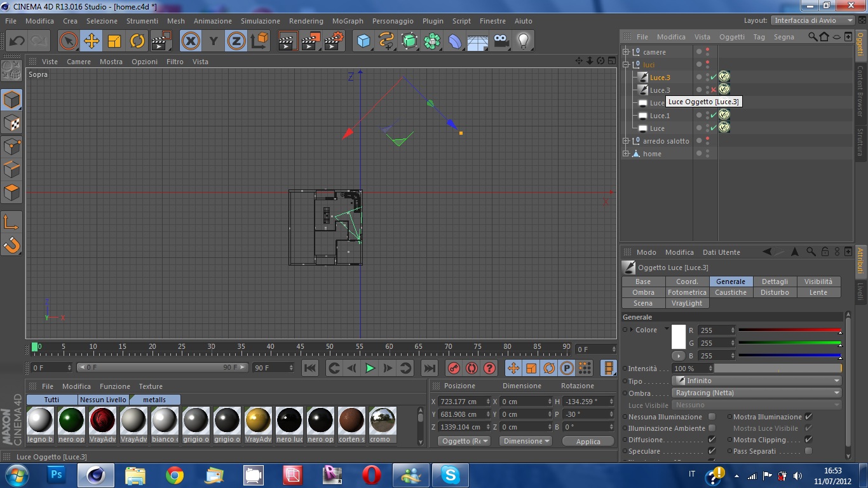Toggle the Diffusione checkbox

click(712, 440)
